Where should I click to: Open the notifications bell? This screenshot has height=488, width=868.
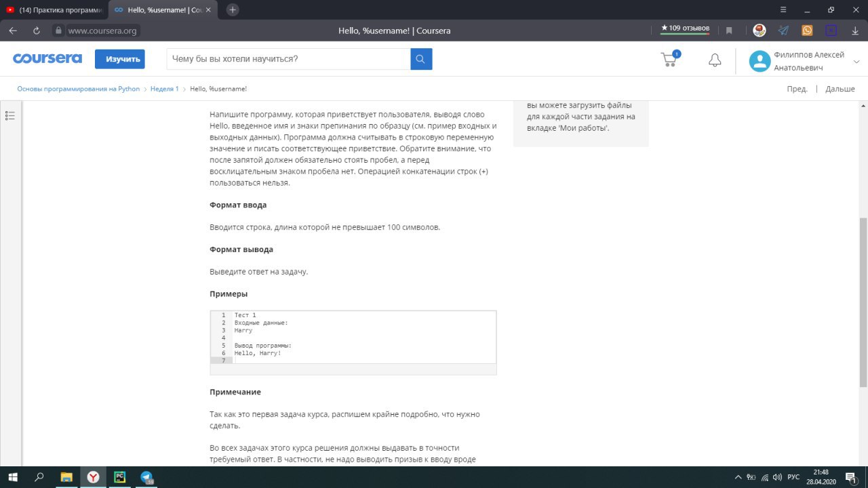(x=715, y=60)
